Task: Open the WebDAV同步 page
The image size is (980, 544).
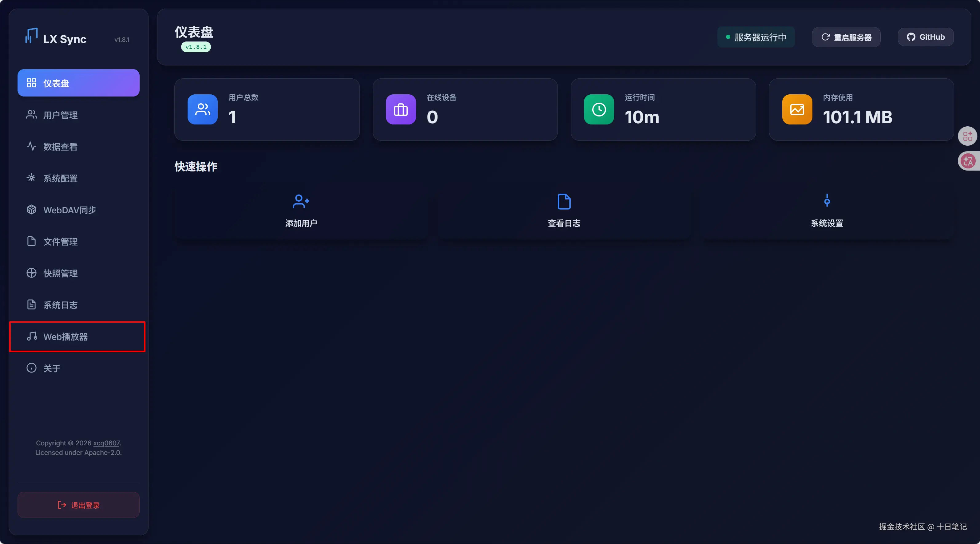Action: click(x=78, y=210)
